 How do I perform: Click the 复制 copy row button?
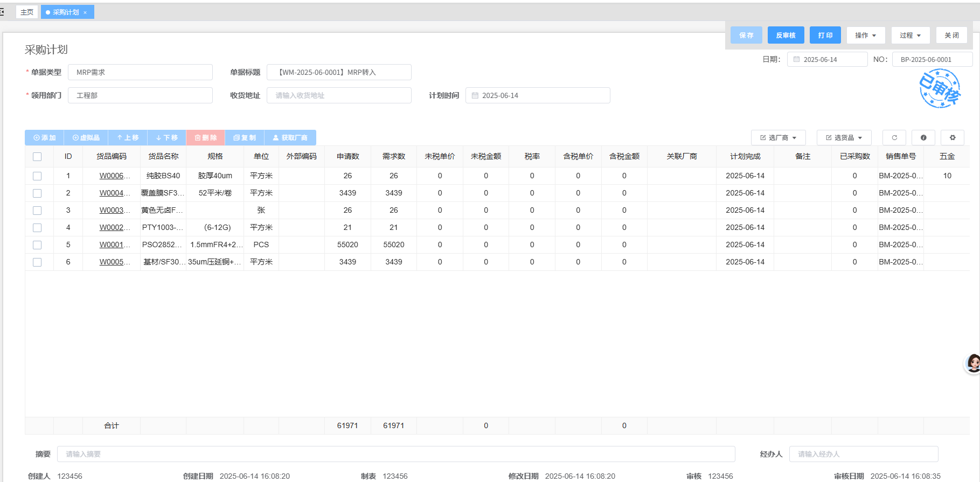pyautogui.click(x=245, y=138)
